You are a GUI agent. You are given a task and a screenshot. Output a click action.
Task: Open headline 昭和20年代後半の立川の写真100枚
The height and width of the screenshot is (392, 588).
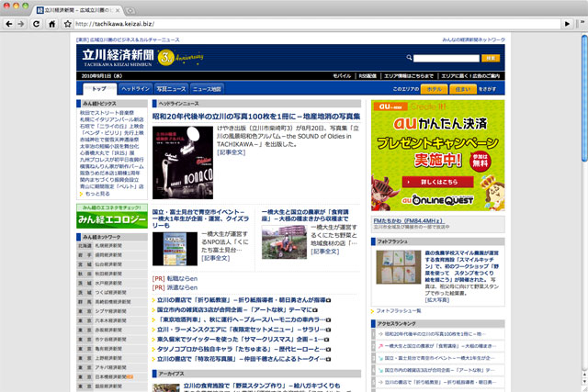coord(256,117)
